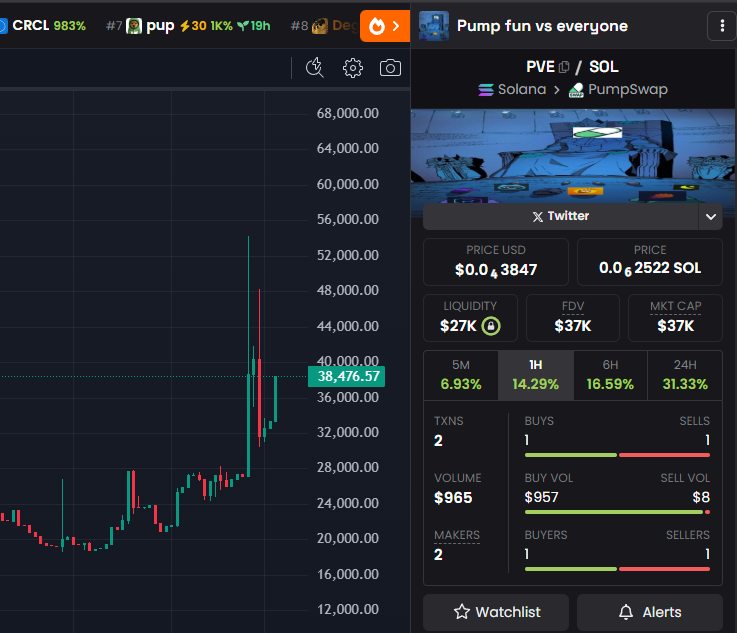Click the Pump fun vs everyone token avatar
This screenshot has width=737, height=633.
point(433,26)
